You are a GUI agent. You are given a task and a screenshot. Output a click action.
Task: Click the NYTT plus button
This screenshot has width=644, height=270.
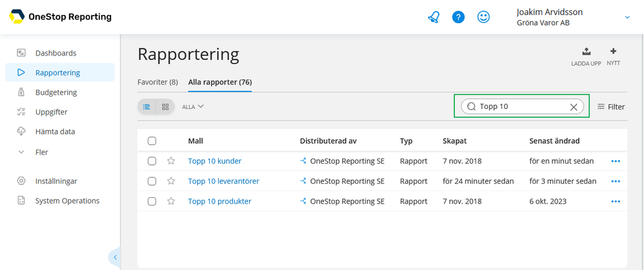pos(613,57)
